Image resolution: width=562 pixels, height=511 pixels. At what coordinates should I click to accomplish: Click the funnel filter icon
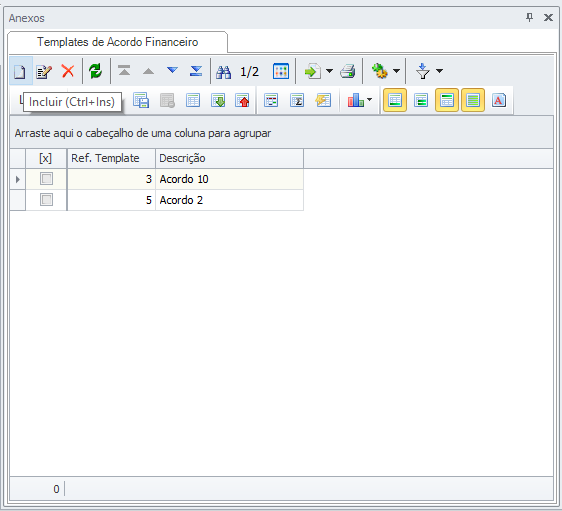click(423, 71)
